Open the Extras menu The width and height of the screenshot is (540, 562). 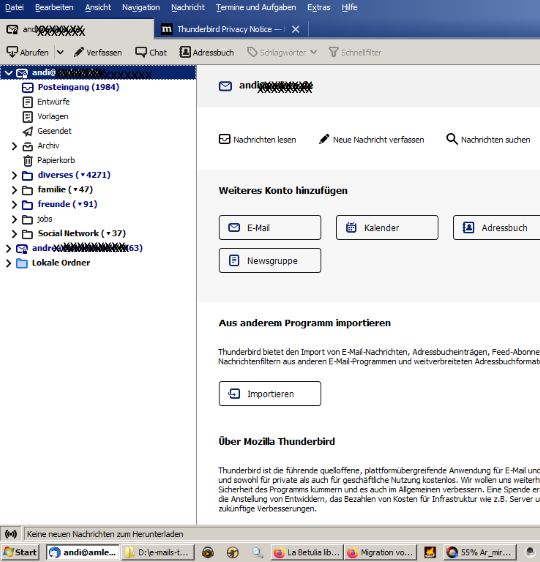click(x=319, y=7)
